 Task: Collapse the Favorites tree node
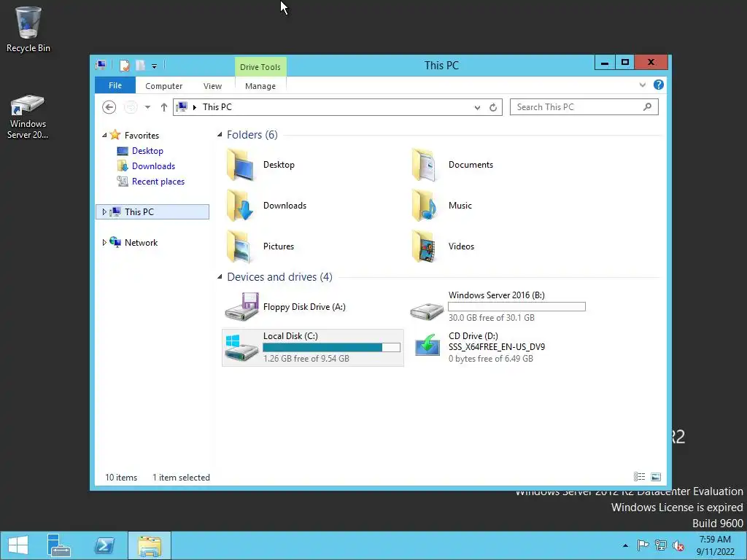point(104,135)
